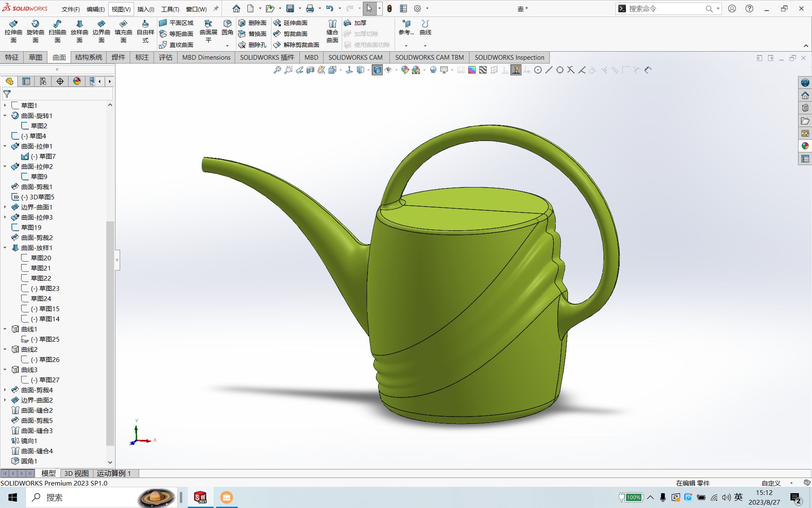812x508 pixels.
Task: Click 自定义 in the status bar
Action: pos(771,483)
